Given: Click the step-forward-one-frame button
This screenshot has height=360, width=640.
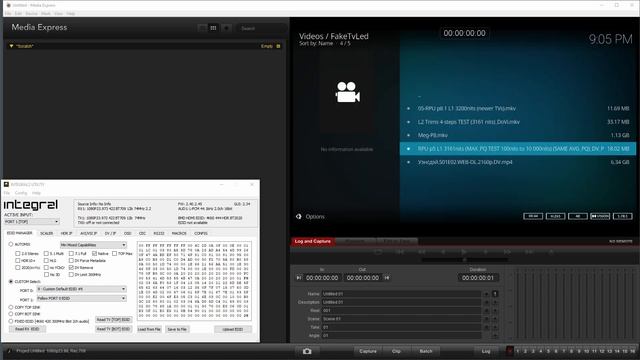Looking at the screenshot, I should [485, 252].
